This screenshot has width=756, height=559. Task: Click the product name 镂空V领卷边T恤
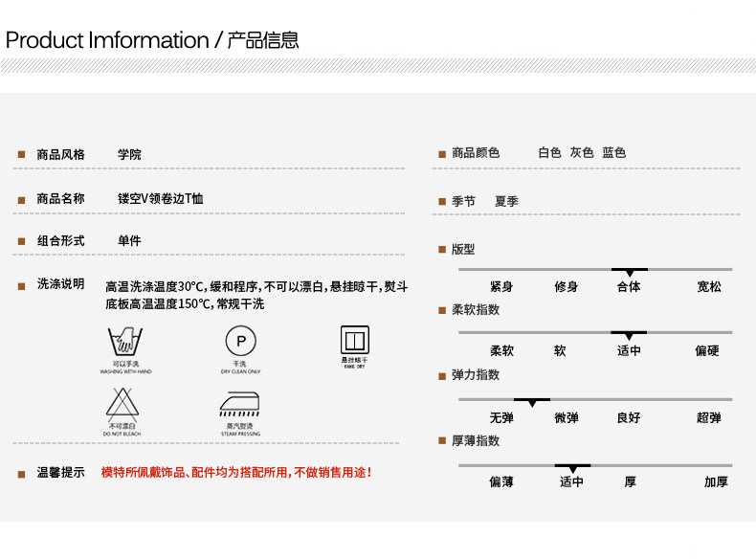point(160,198)
